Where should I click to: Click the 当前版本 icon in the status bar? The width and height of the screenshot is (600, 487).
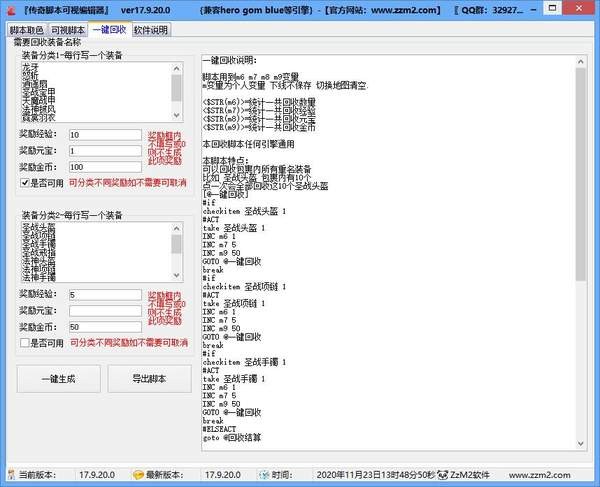11,474
